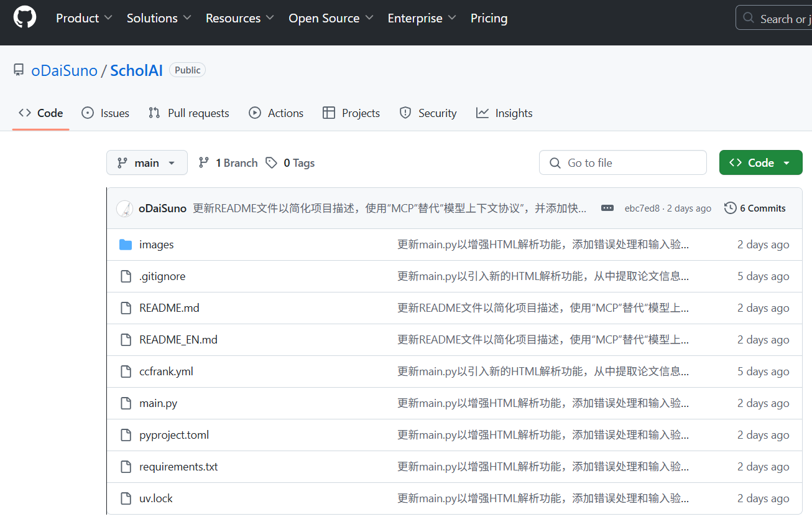Open the pyproject.toml file
This screenshot has height=519, width=812.
174,435
